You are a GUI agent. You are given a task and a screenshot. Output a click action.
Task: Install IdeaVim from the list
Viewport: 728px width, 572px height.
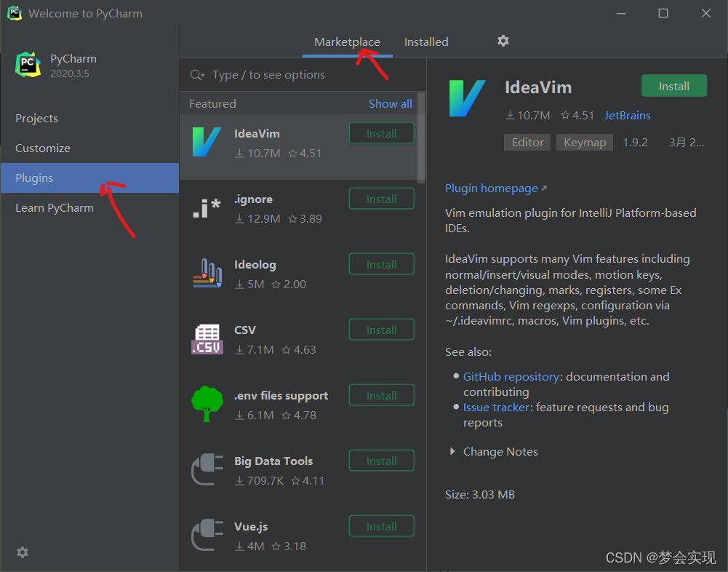pyautogui.click(x=382, y=133)
